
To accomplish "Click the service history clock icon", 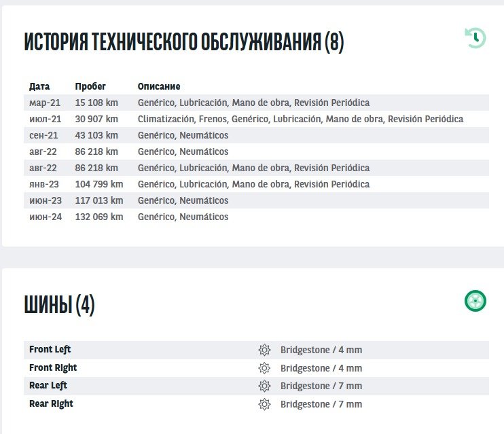I will [475, 37].
